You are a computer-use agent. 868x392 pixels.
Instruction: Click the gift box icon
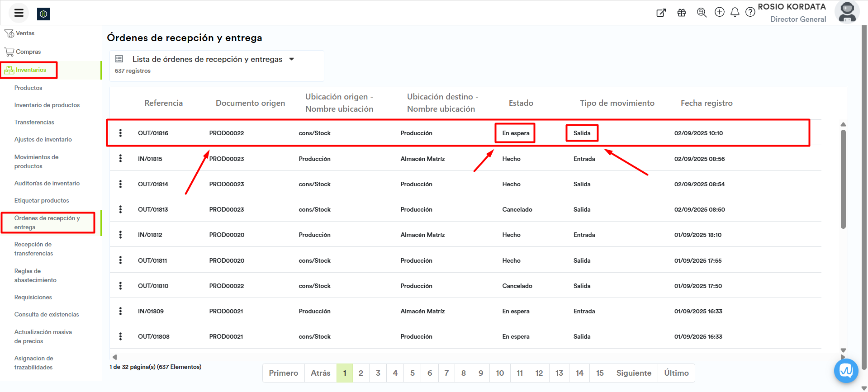[681, 13]
